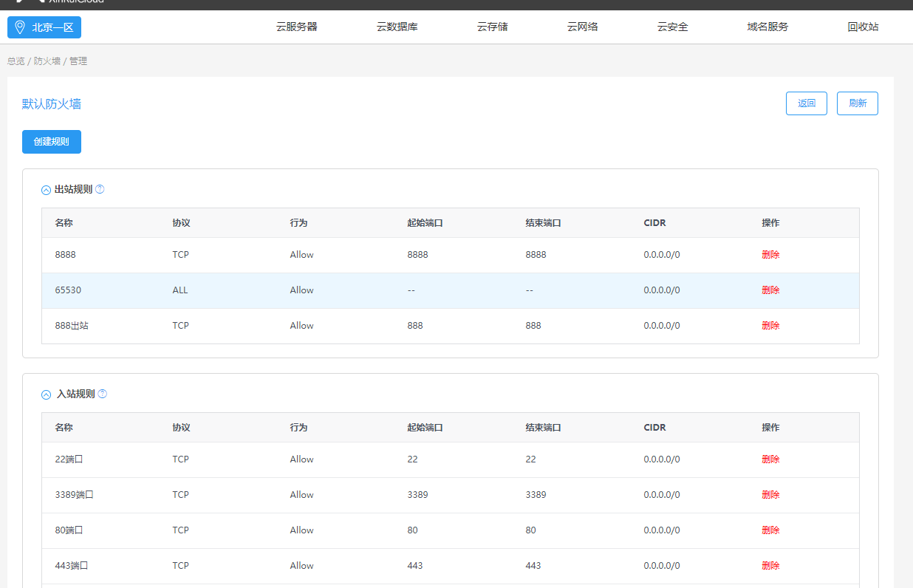Click the rule name 80端口

pos(69,530)
